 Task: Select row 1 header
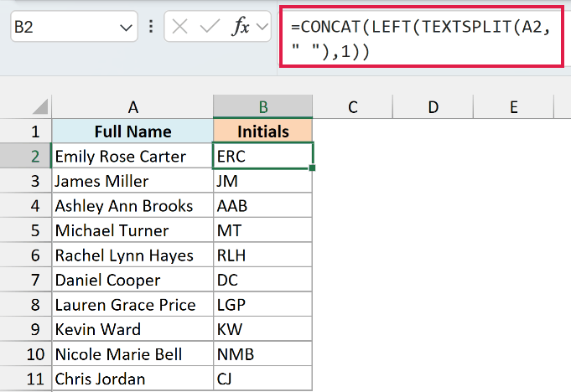click(x=26, y=132)
